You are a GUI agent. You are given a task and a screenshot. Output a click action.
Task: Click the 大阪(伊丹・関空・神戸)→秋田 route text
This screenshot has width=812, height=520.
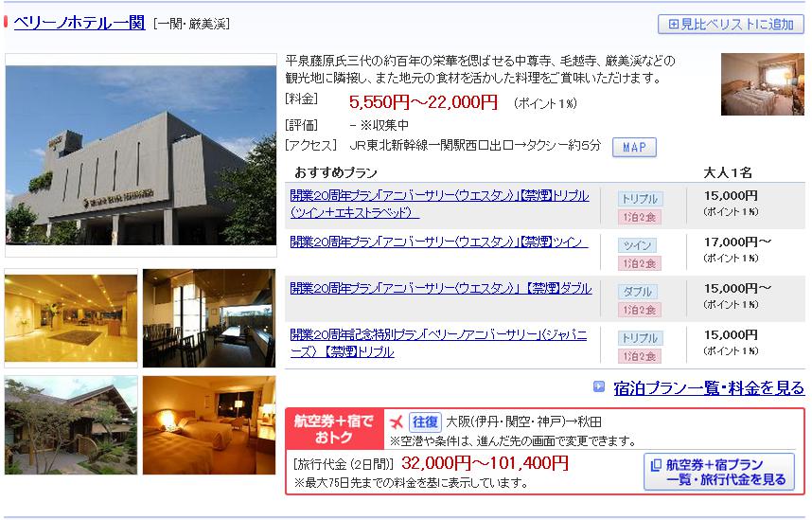(523, 422)
